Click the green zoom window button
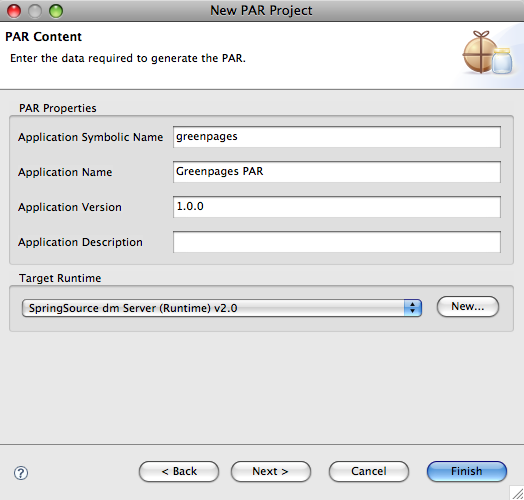The height and width of the screenshot is (500, 524). coord(56,11)
